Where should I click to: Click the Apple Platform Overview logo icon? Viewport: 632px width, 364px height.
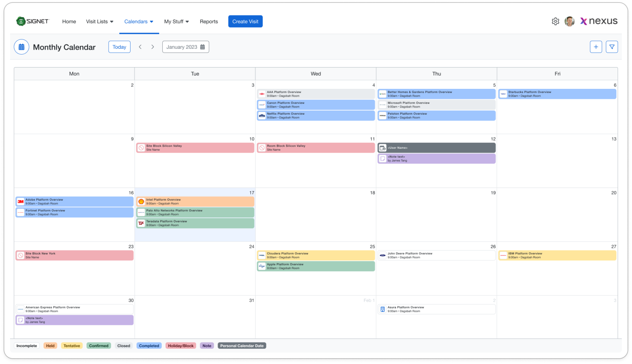tap(262, 266)
